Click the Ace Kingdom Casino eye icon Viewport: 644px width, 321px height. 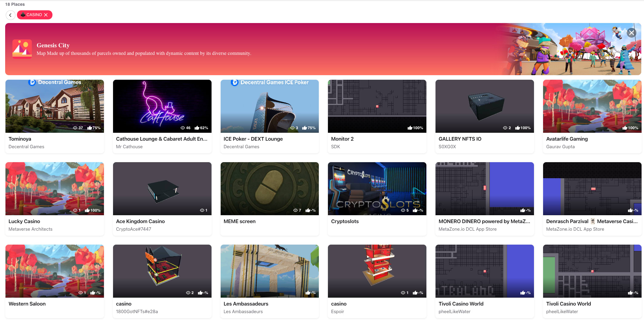[202, 210]
